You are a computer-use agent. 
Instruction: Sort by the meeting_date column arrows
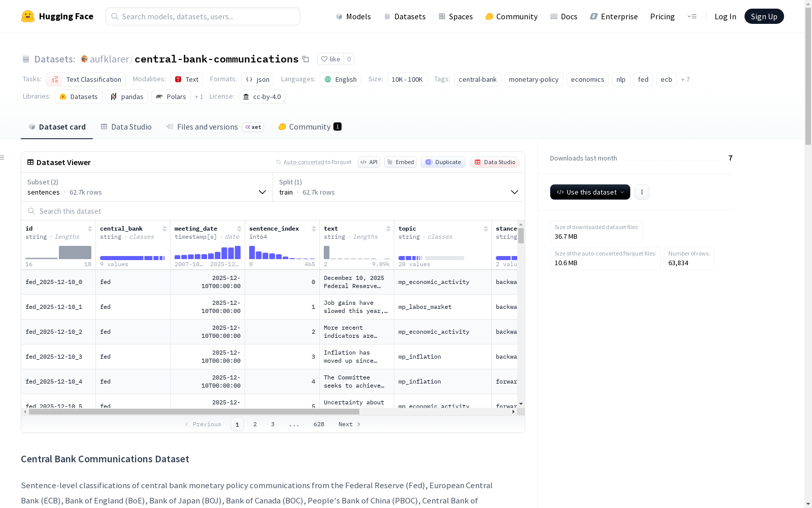(239, 229)
